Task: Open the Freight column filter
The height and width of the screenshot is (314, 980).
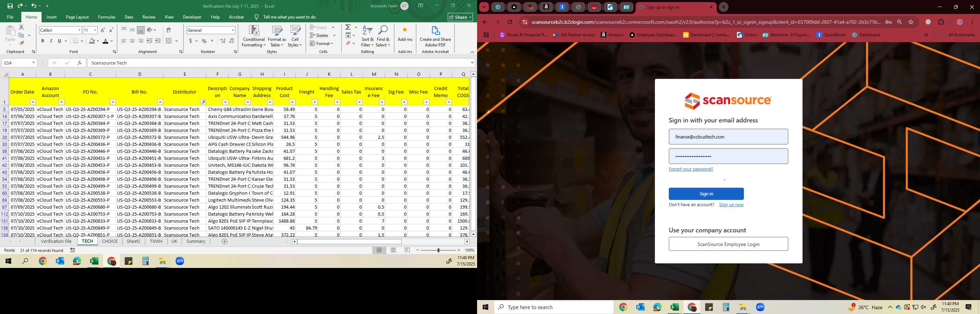Action: 315,102
